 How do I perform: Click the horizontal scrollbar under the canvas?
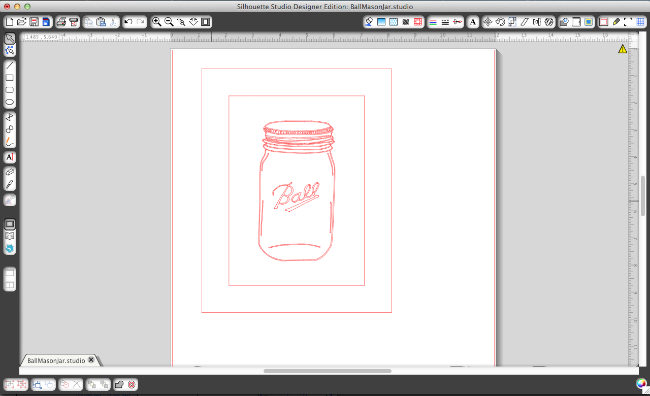point(327,371)
